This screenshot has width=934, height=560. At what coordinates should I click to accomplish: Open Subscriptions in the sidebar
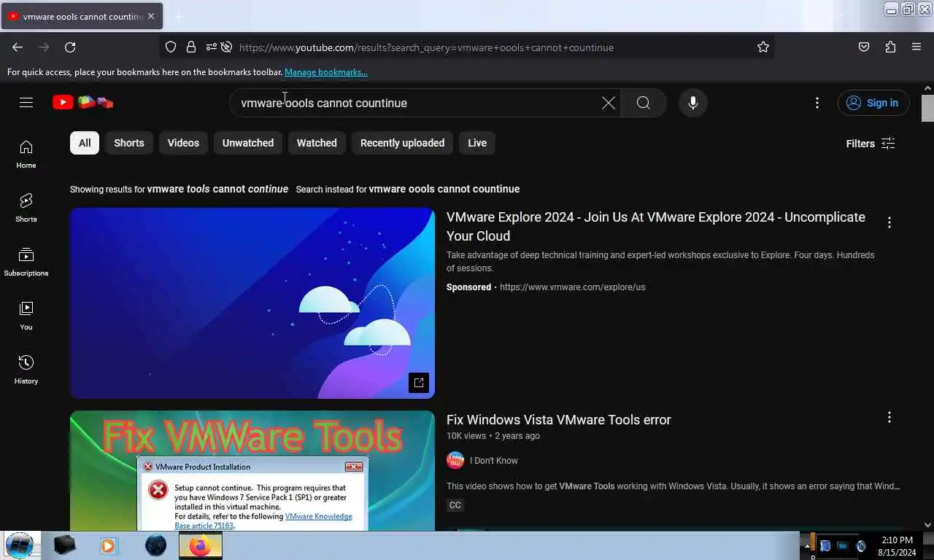pyautogui.click(x=26, y=262)
